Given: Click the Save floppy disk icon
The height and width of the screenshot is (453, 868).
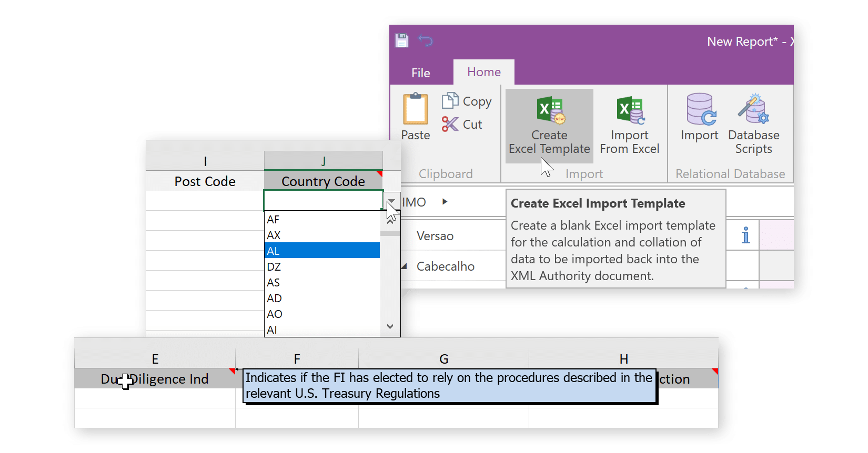Looking at the screenshot, I should [402, 40].
